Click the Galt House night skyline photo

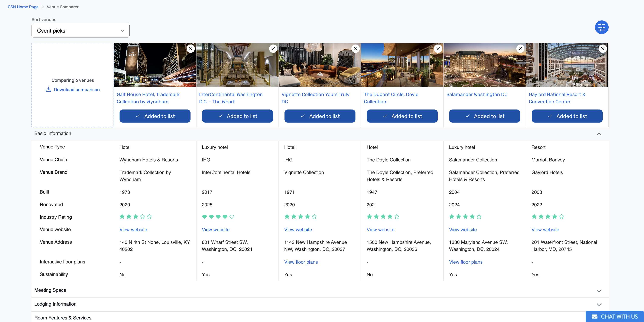click(x=155, y=65)
